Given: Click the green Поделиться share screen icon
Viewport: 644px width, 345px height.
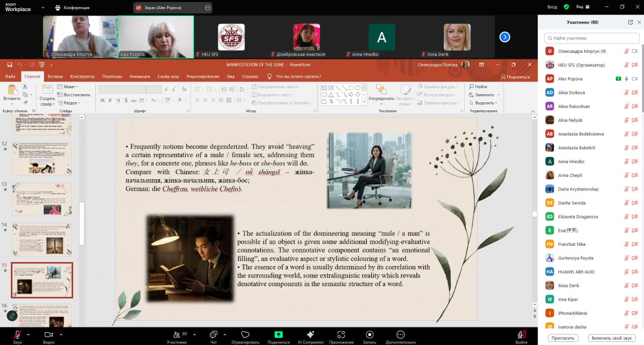Looking at the screenshot, I should click(278, 334).
